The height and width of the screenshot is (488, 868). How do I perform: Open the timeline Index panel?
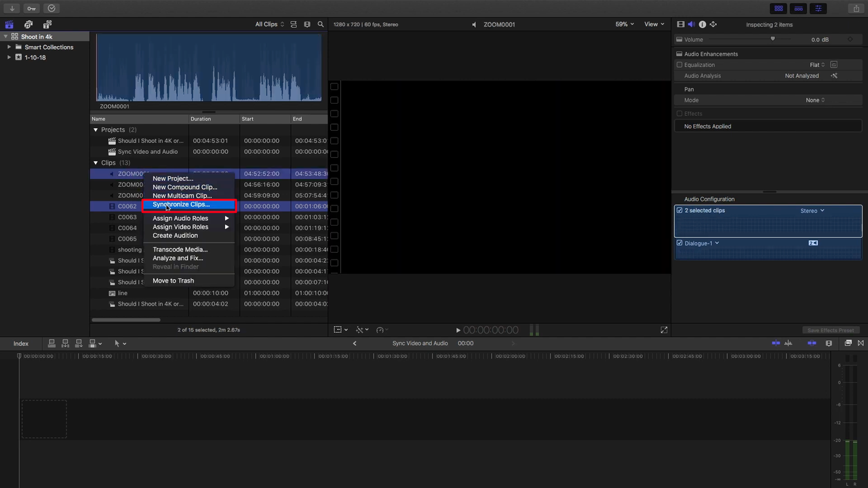[20, 343]
